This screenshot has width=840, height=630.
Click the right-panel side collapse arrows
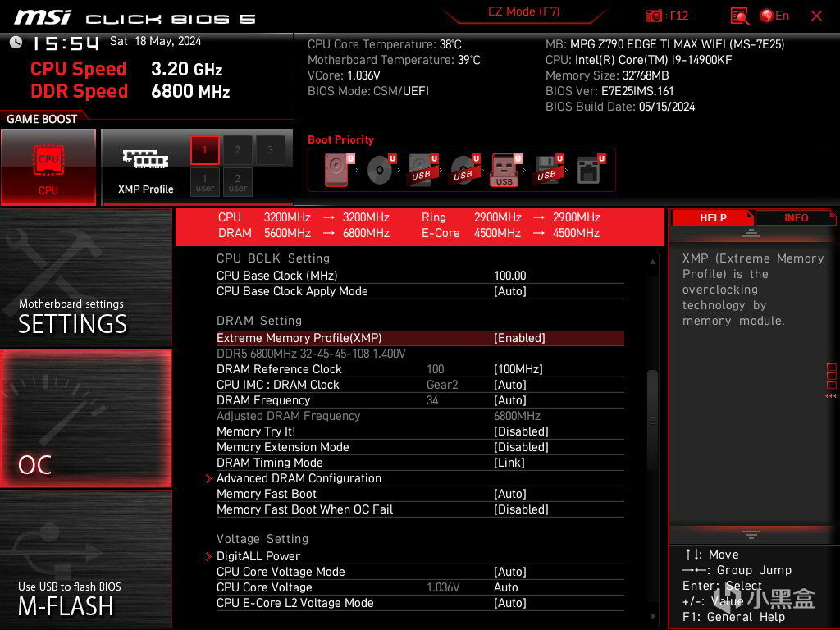coord(831,396)
